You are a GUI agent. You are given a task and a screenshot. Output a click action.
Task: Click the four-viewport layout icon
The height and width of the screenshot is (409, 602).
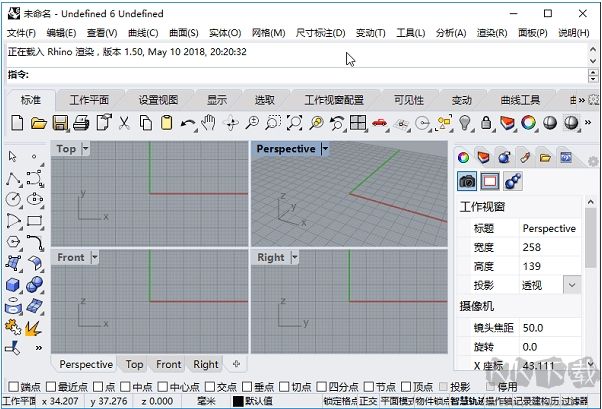pyautogui.click(x=358, y=123)
